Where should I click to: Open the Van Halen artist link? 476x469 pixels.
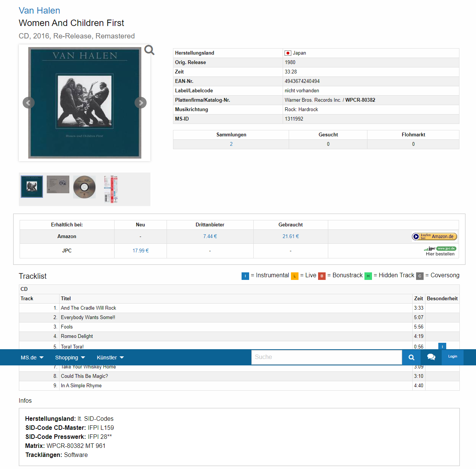[x=39, y=11]
